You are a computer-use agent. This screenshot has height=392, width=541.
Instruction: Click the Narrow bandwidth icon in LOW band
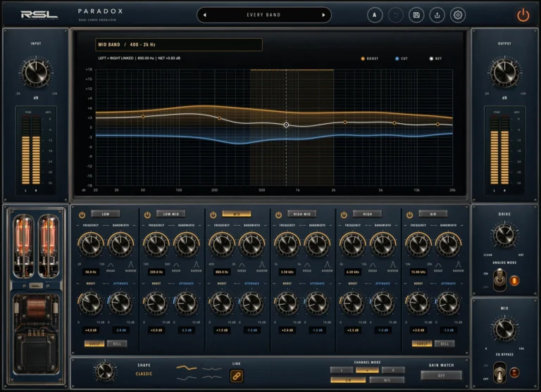131,265
